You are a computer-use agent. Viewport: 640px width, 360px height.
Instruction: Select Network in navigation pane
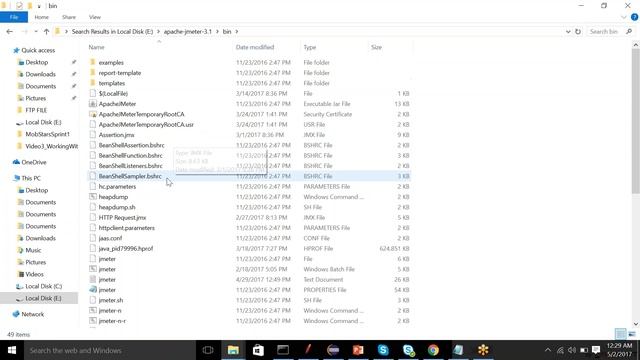pos(32,314)
